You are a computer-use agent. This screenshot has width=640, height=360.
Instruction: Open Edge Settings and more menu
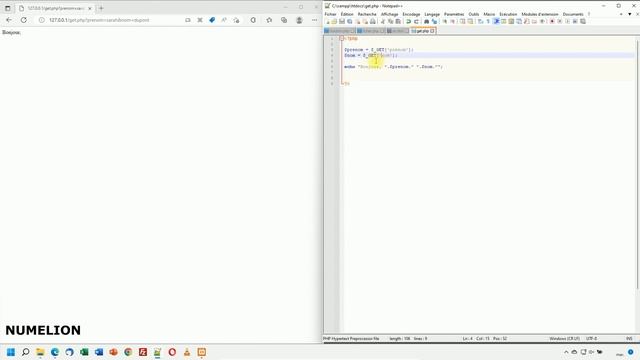(x=314, y=20)
